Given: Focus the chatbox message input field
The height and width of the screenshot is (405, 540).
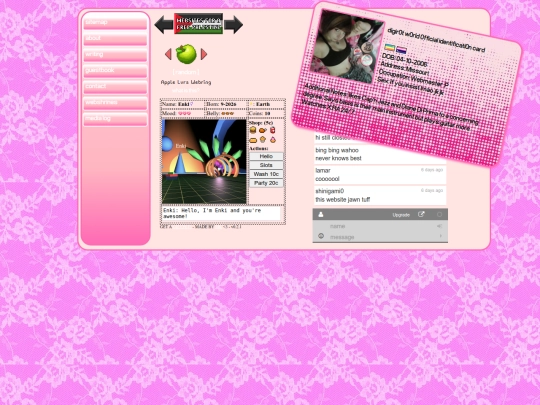Looking at the screenshot, I should pos(381,237).
